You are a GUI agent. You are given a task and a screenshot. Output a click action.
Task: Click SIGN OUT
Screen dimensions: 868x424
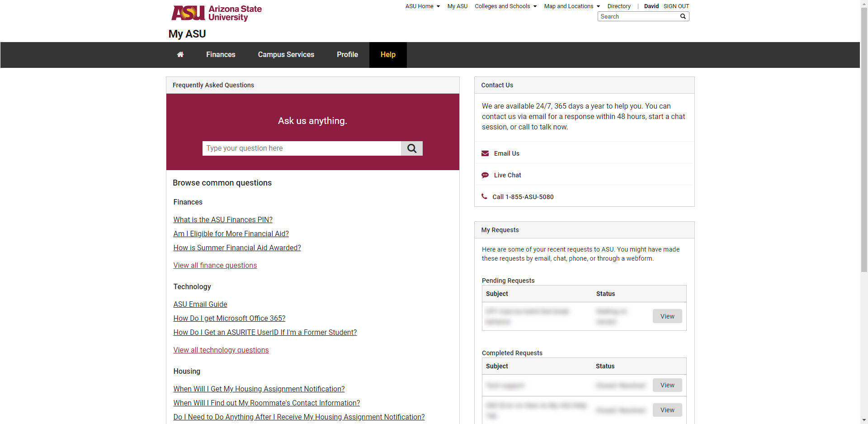tap(676, 6)
